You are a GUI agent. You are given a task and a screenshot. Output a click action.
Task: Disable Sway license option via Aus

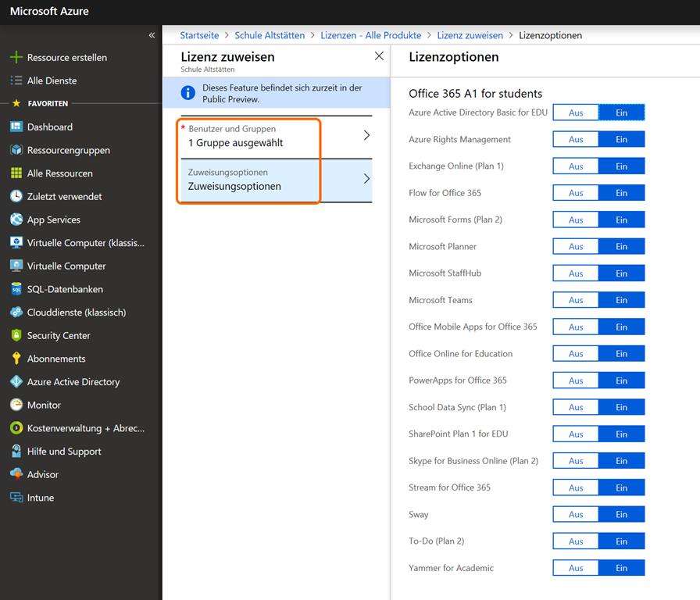click(576, 515)
